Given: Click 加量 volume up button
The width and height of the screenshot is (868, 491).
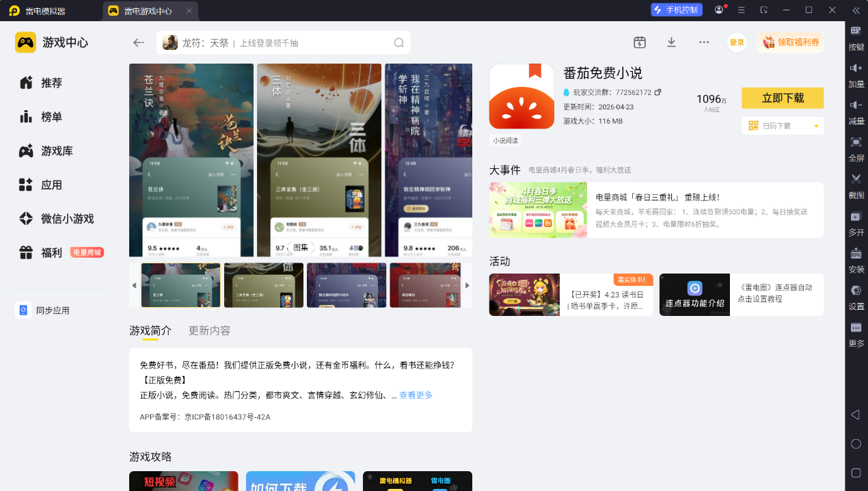Looking at the screenshot, I should click(x=856, y=75).
